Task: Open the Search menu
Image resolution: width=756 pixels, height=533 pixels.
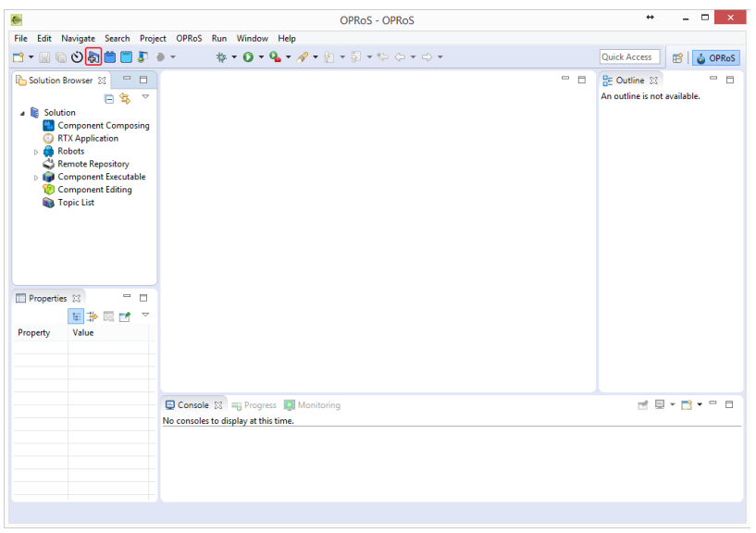Action: tap(118, 39)
